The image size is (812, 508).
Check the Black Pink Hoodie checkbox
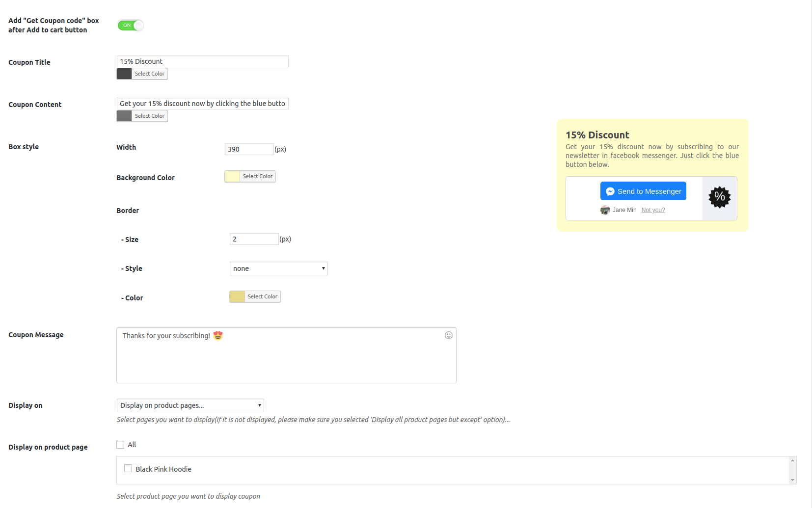[x=128, y=469]
